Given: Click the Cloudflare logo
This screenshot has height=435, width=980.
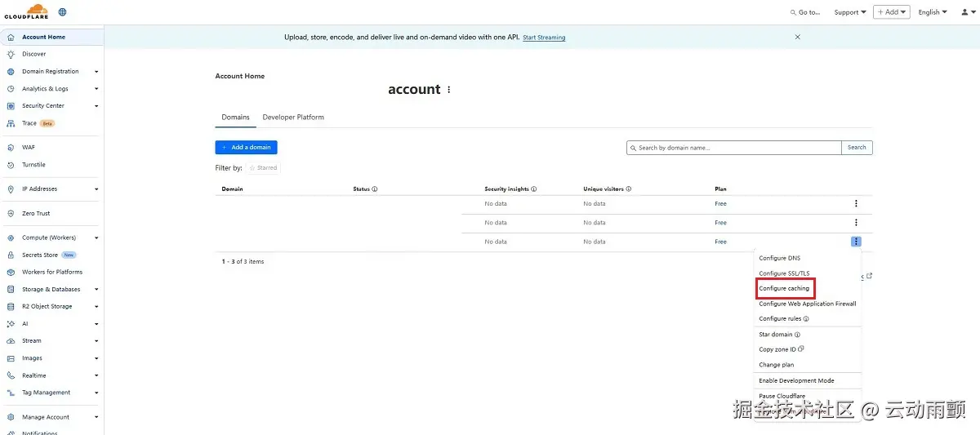Looking at the screenshot, I should point(27,11).
